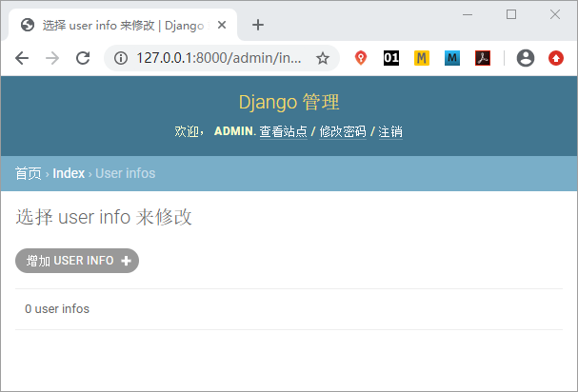
Task: Go to 首页 in the breadcrumb
Action: tap(29, 173)
